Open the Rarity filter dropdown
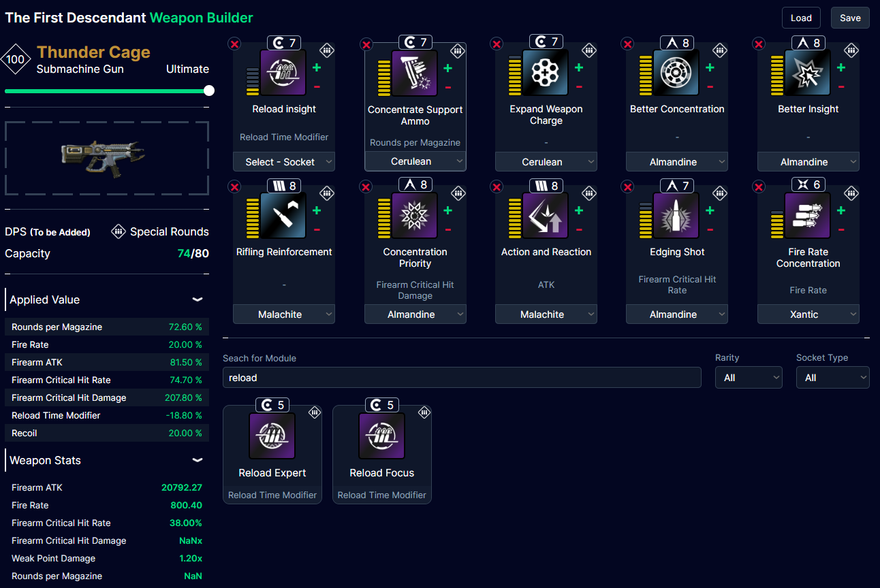This screenshot has height=588, width=880. tap(749, 378)
